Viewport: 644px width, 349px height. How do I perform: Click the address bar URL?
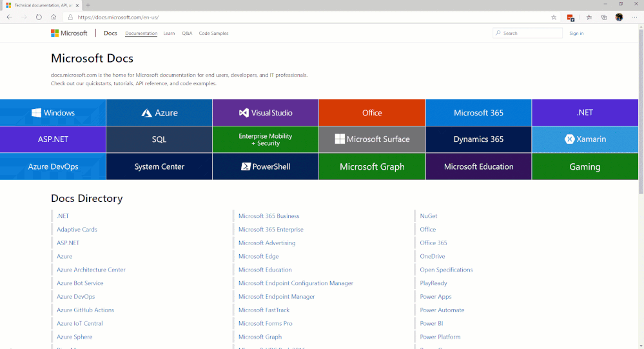pyautogui.click(x=118, y=17)
